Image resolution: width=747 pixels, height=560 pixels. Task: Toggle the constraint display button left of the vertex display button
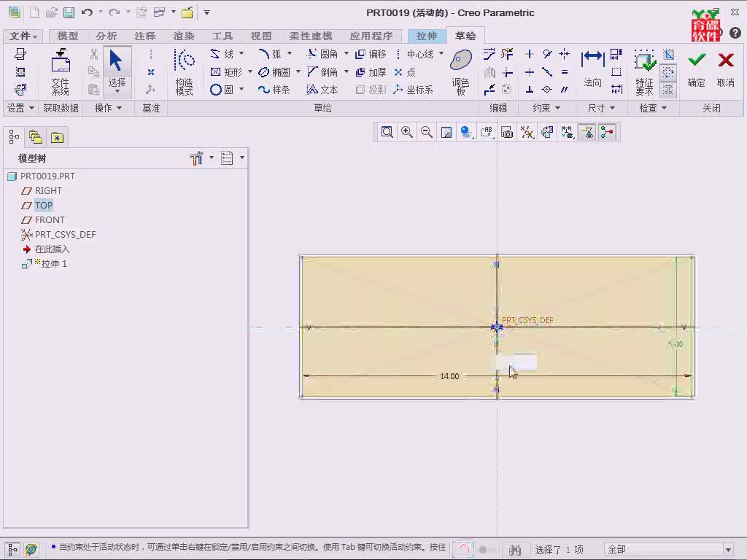point(587,132)
